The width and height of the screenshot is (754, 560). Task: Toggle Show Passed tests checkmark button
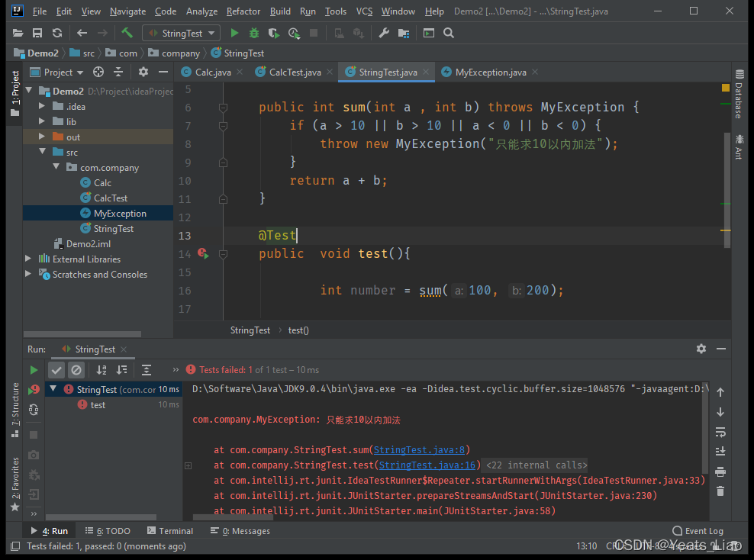coord(56,370)
